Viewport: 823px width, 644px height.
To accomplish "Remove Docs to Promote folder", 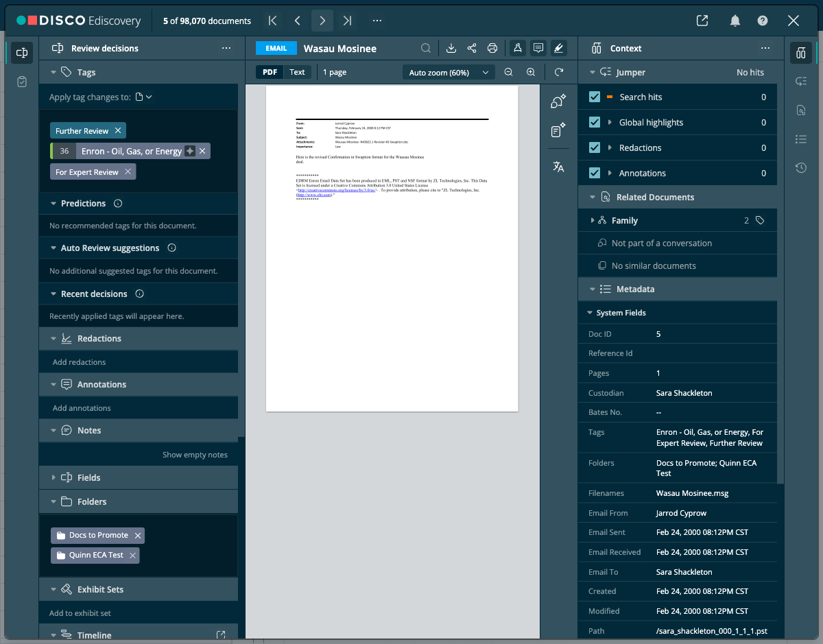I will 138,535.
